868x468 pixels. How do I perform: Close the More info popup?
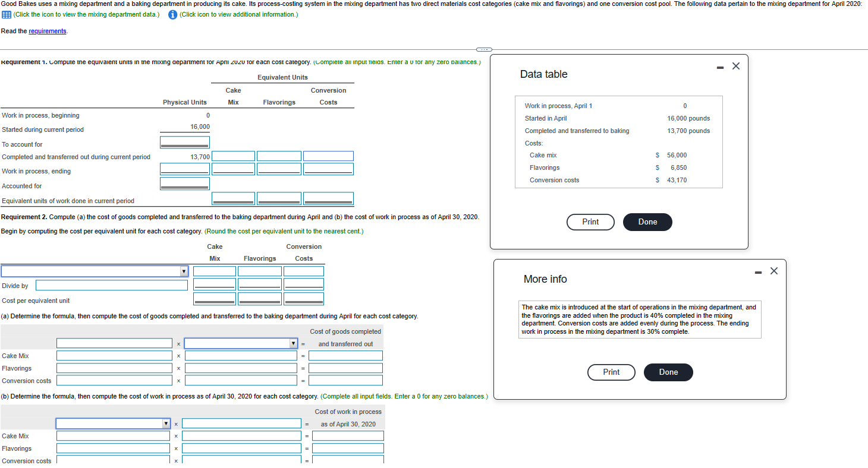click(x=773, y=271)
